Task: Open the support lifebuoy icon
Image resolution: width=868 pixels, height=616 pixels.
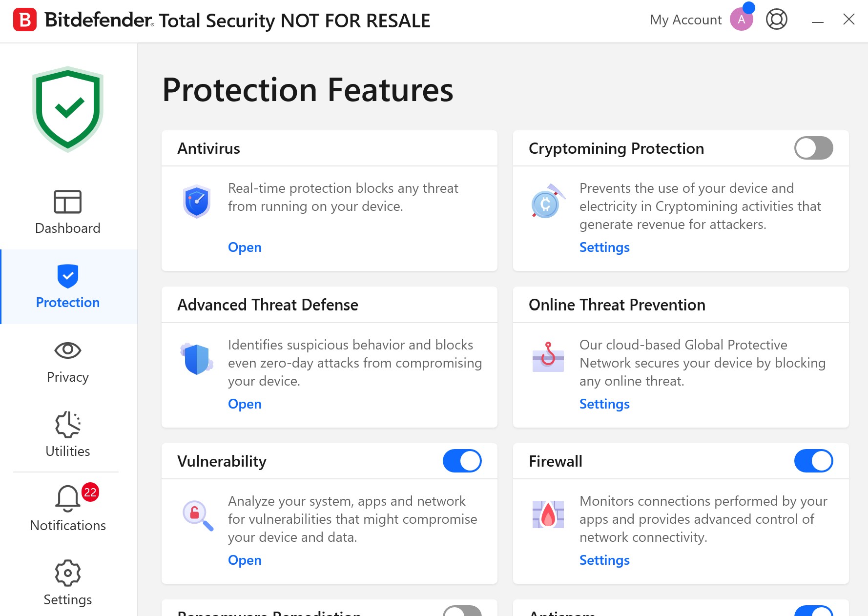Action: pos(776,20)
